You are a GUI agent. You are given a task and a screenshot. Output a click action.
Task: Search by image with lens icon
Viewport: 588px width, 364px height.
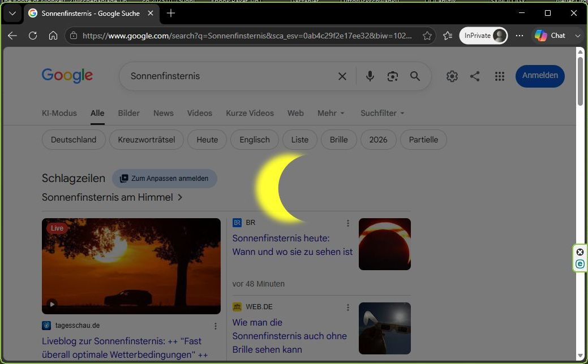pyautogui.click(x=392, y=76)
